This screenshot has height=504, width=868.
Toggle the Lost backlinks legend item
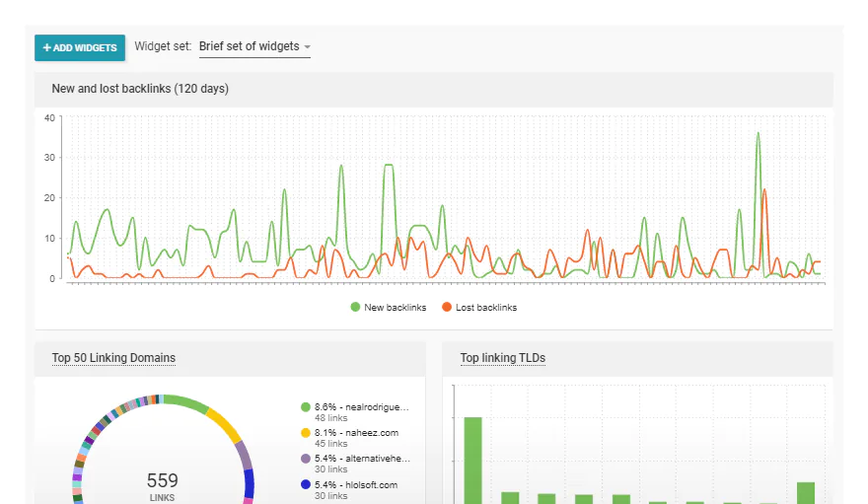point(479,307)
